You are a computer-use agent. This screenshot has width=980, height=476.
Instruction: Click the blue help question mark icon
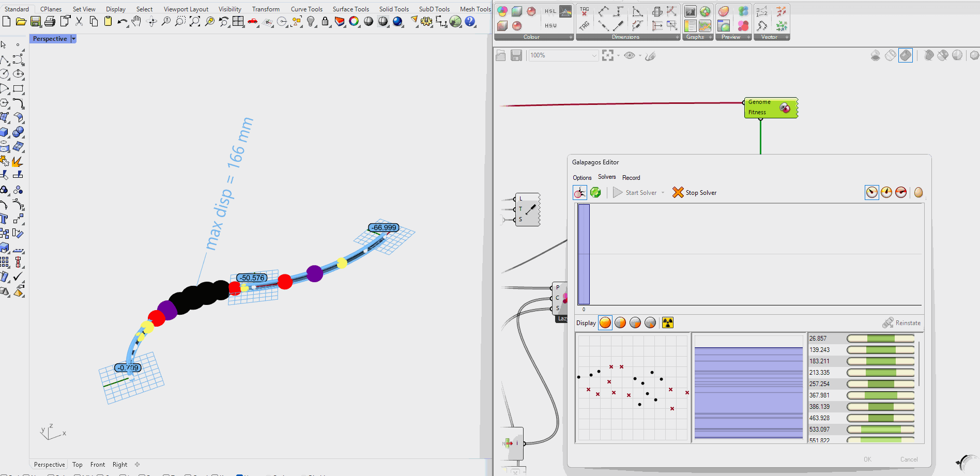470,22
